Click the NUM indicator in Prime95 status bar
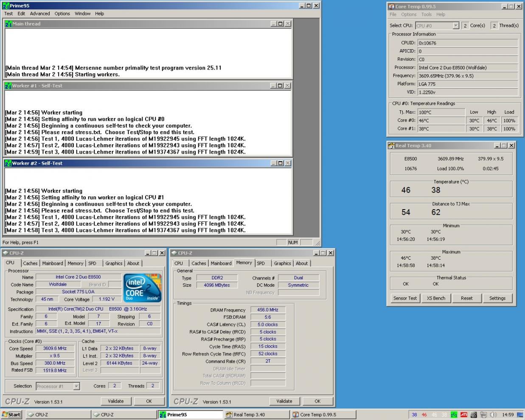The width and height of the screenshot is (525, 420). point(293,242)
